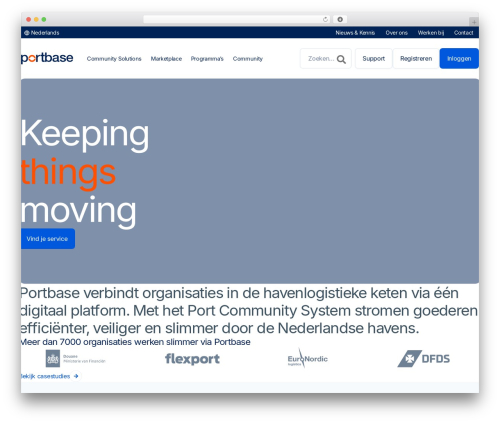Click the green maximize window button
500x423 pixels.
tap(44, 19)
